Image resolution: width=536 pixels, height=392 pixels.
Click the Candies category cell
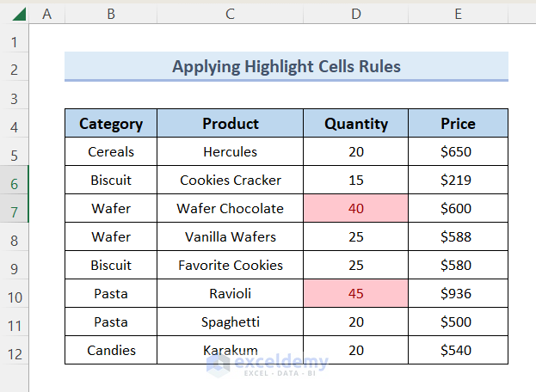click(x=111, y=351)
